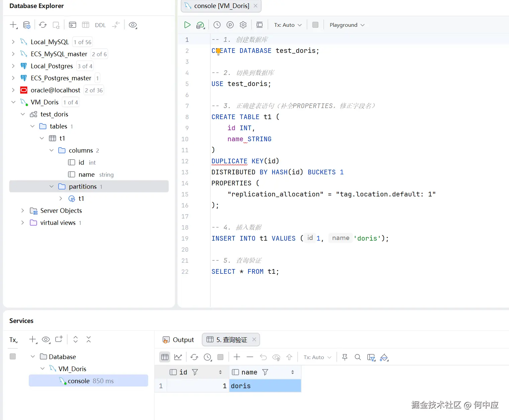Collapse the Database node in Services
This screenshot has height=420, width=509.
pyautogui.click(x=33, y=356)
